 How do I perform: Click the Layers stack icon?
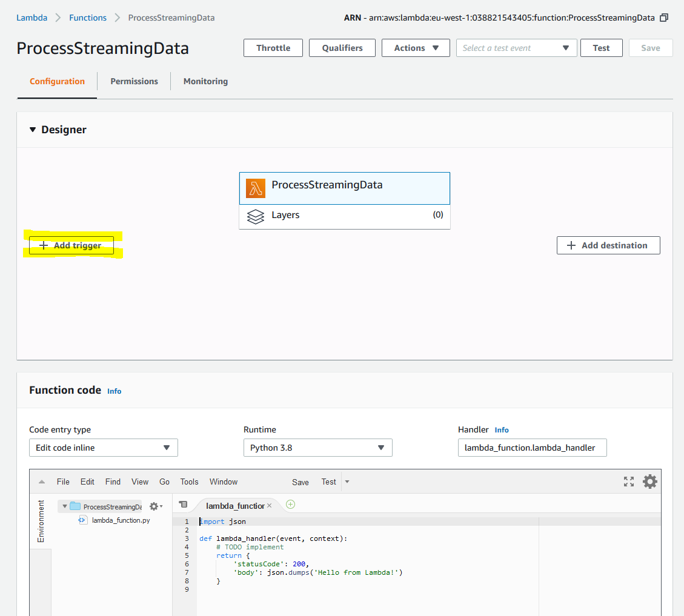click(x=256, y=216)
